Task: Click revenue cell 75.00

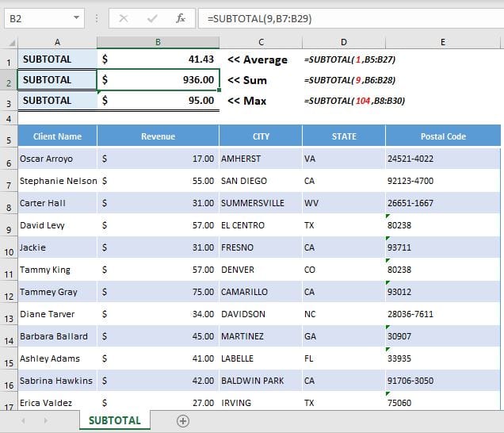Action: pyautogui.click(x=158, y=292)
